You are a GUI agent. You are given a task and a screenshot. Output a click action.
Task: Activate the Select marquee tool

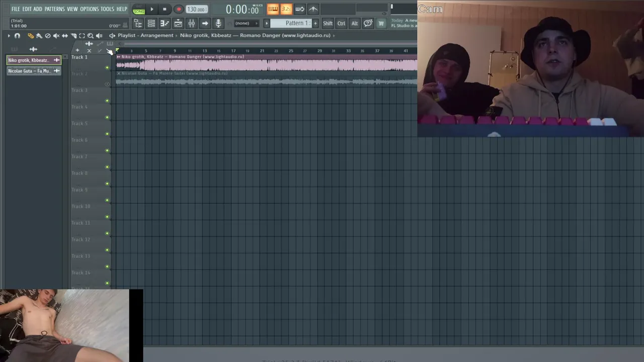[82, 36]
